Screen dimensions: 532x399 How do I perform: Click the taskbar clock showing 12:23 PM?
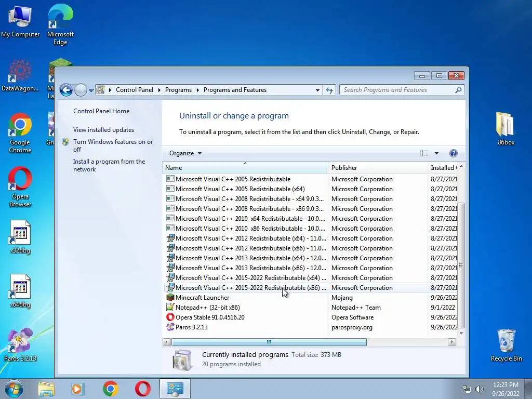tap(506, 389)
